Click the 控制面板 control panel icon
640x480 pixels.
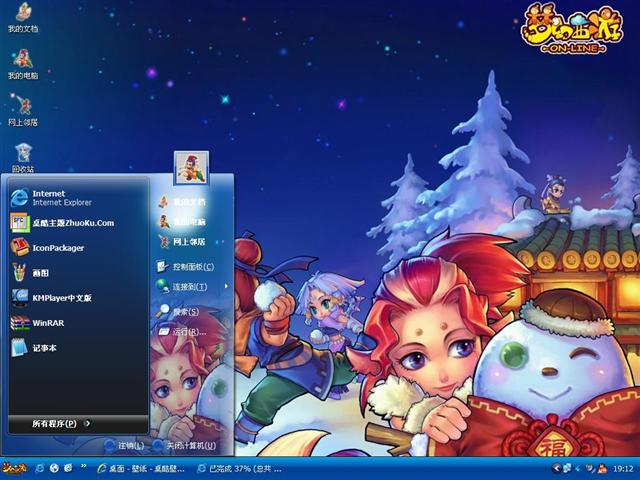(x=162, y=267)
